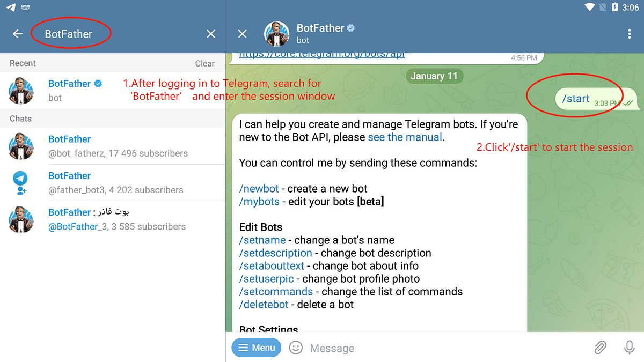Open the bot Menu next to the message field
Screen dimensions: 644x362
(256, 348)
